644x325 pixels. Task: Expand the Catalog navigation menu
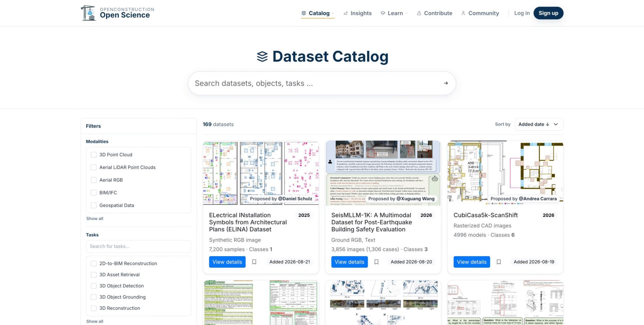click(318, 13)
